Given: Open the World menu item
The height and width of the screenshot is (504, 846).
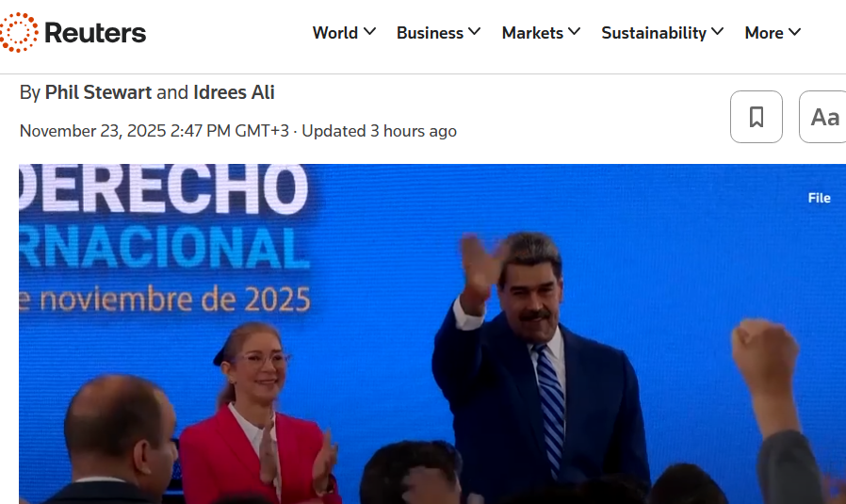Looking at the screenshot, I should click(335, 33).
